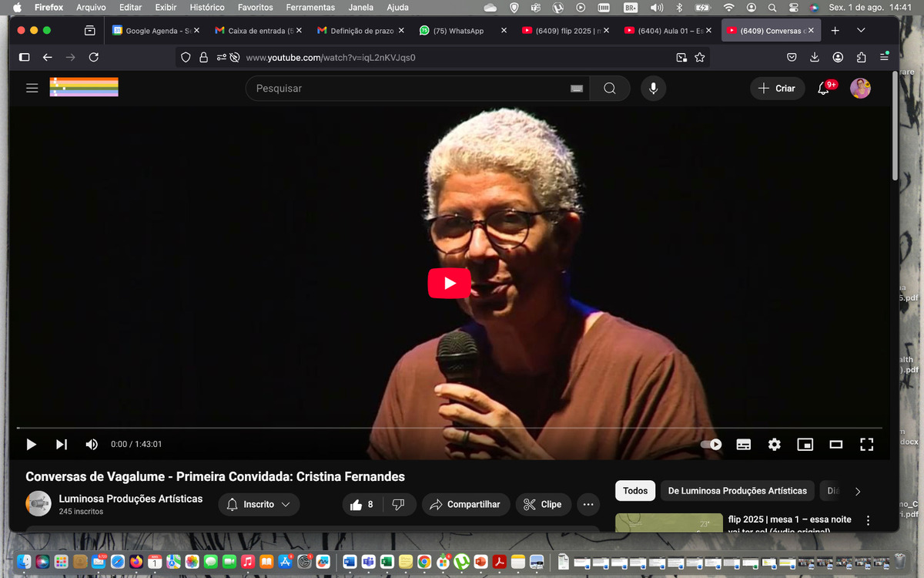Open the Histórico menu
Viewport: 924px width, 578px height.
coord(206,7)
